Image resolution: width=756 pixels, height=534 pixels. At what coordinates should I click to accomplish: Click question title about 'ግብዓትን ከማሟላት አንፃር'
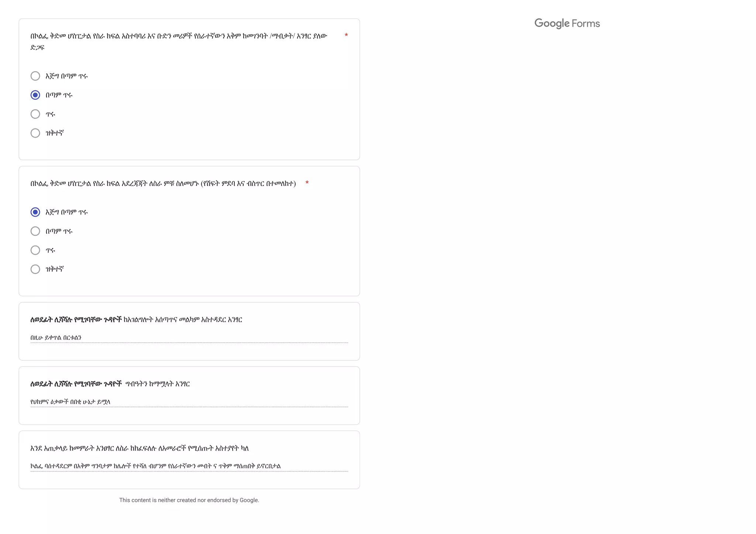click(x=110, y=384)
